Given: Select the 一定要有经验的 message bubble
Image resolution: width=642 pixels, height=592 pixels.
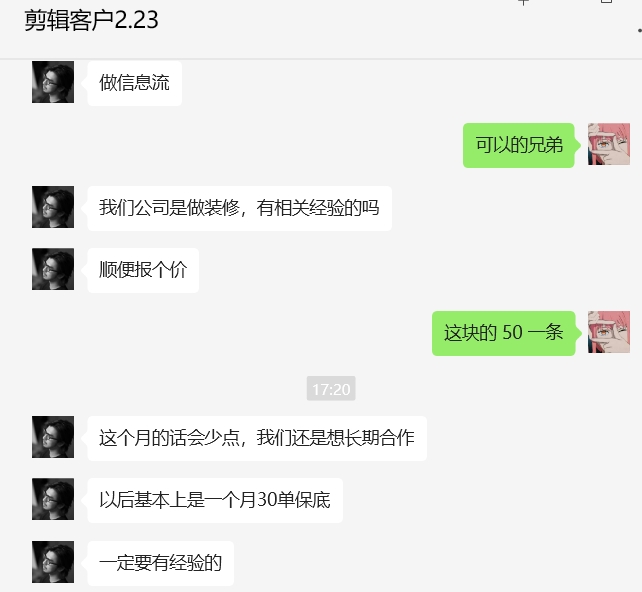Looking at the screenshot, I should tap(160, 563).
